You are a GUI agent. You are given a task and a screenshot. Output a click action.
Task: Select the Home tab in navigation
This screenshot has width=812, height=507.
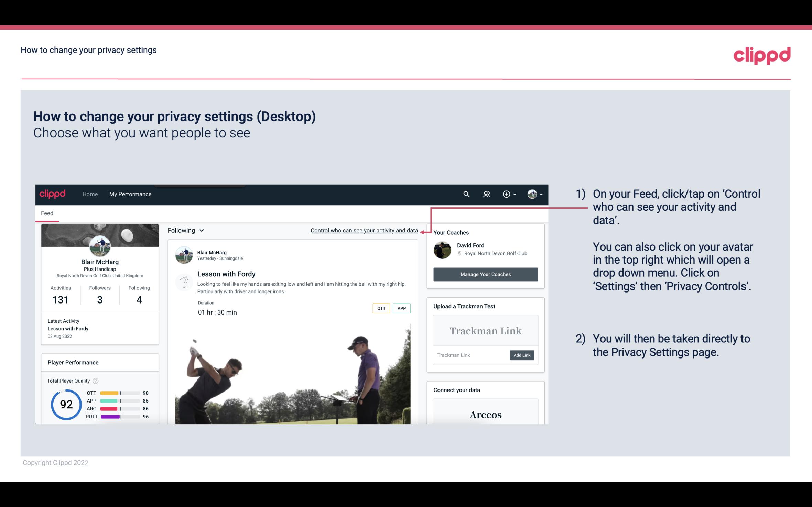click(x=90, y=194)
